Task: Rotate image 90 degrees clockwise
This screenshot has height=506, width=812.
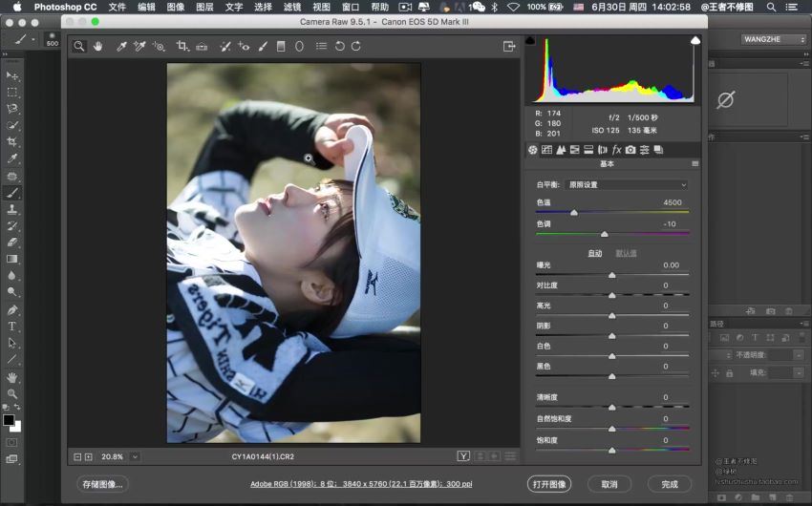Action: pos(355,46)
